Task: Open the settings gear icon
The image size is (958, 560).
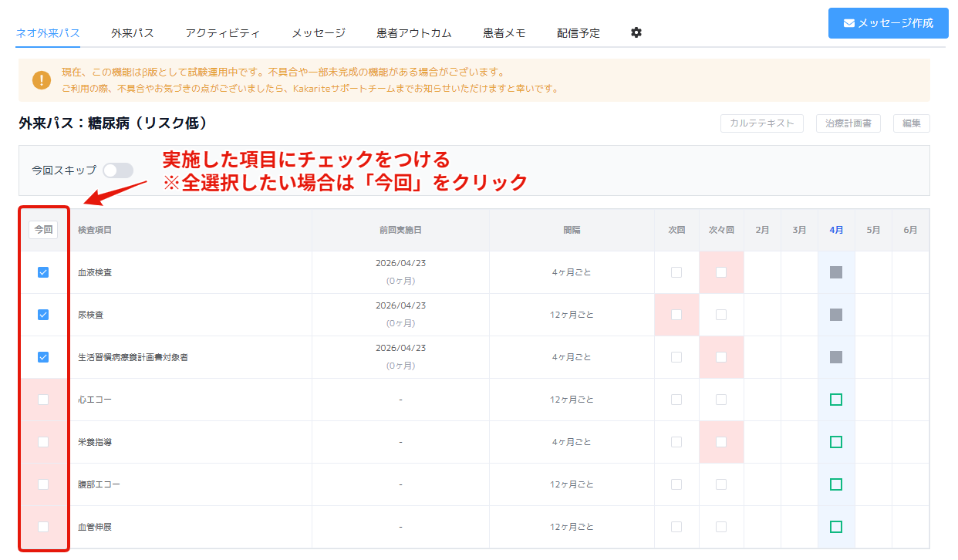Action: 636,32
